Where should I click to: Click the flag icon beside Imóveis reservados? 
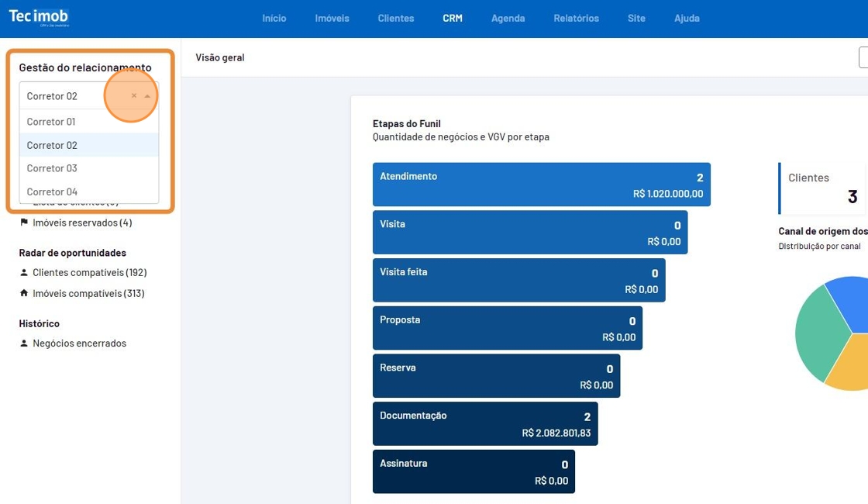(24, 223)
